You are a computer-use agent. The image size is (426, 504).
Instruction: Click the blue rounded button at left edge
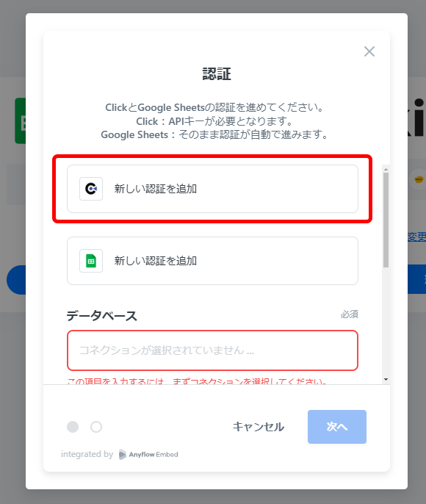(x=16, y=280)
